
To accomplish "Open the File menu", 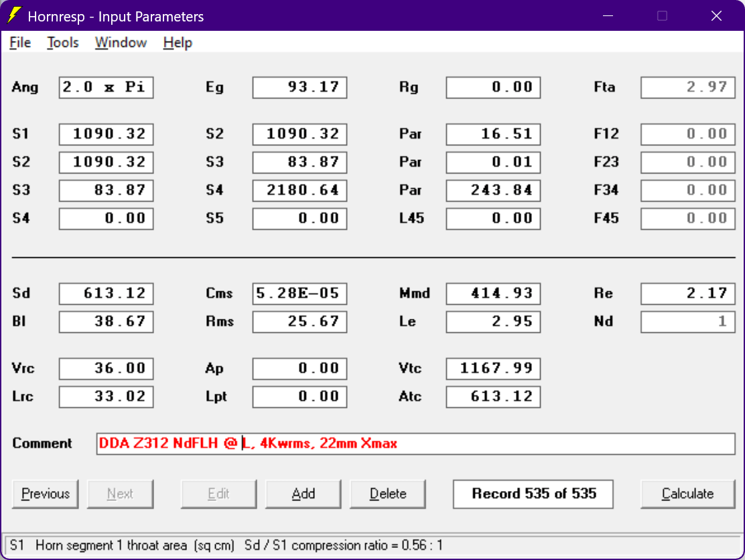I will (20, 43).
